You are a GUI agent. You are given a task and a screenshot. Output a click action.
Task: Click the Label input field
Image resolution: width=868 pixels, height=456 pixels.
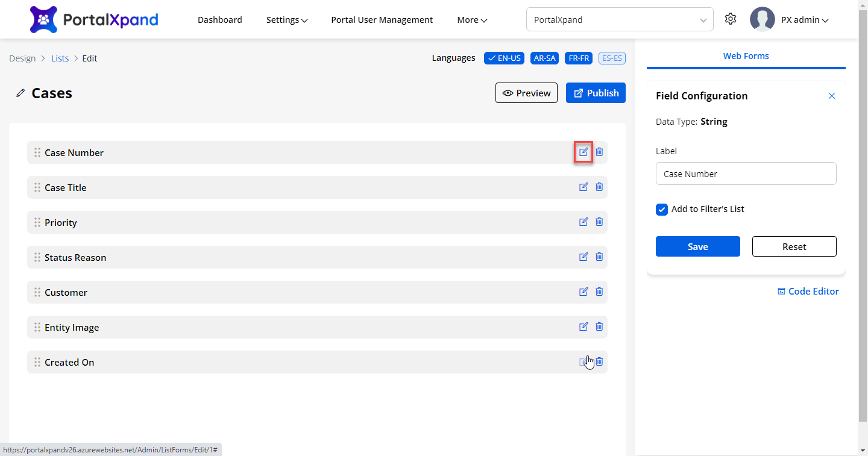point(746,173)
